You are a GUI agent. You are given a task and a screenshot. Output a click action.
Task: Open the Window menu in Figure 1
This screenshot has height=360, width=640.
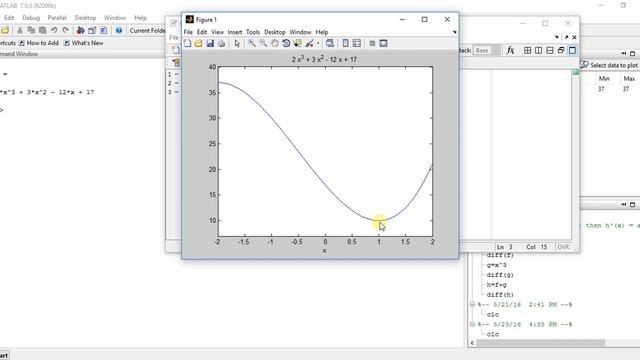coord(300,32)
